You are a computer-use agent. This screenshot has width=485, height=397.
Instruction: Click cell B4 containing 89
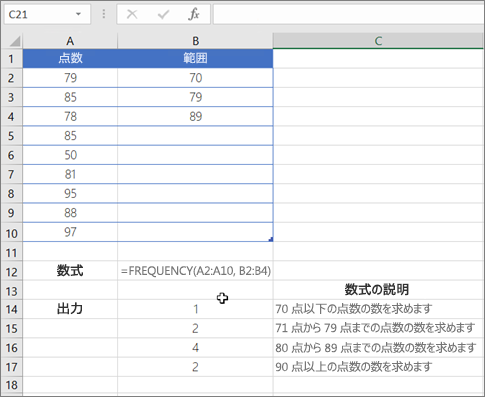pos(195,117)
